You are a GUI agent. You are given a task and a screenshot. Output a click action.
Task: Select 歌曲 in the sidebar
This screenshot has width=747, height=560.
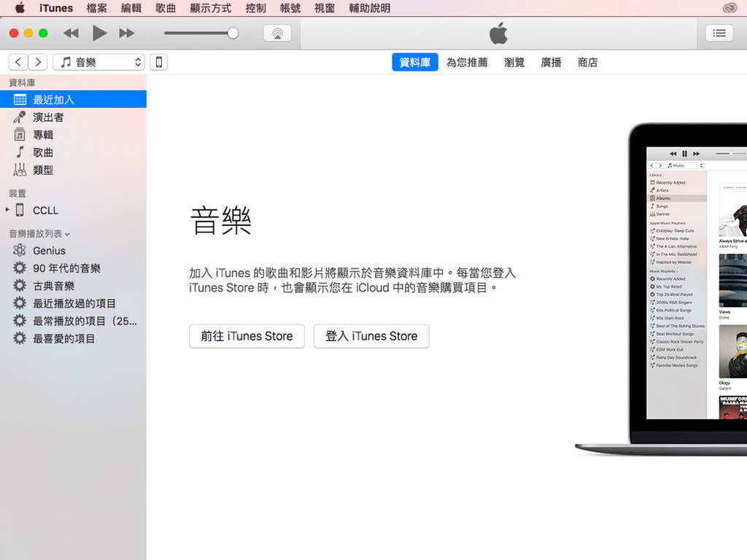(74, 152)
